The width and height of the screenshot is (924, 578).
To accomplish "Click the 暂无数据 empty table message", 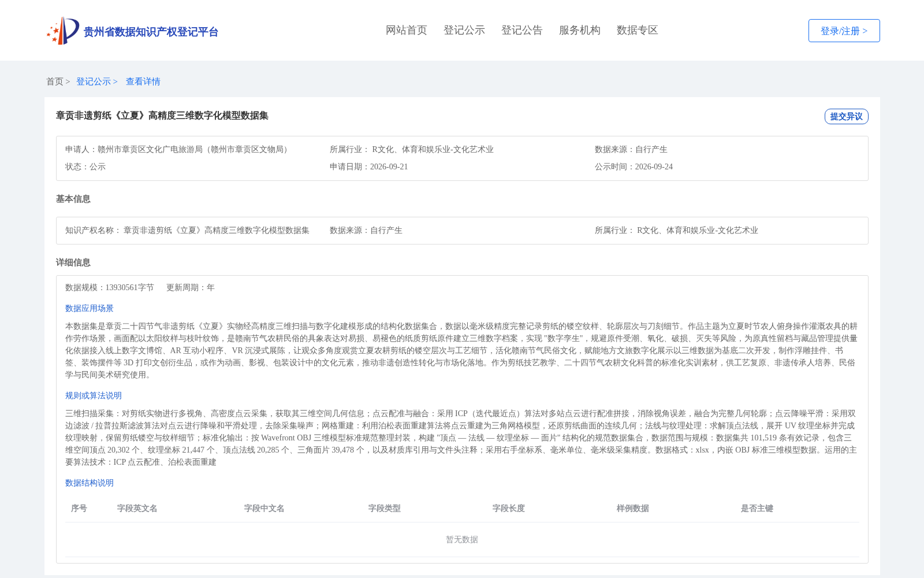I will [x=462, y=539].
